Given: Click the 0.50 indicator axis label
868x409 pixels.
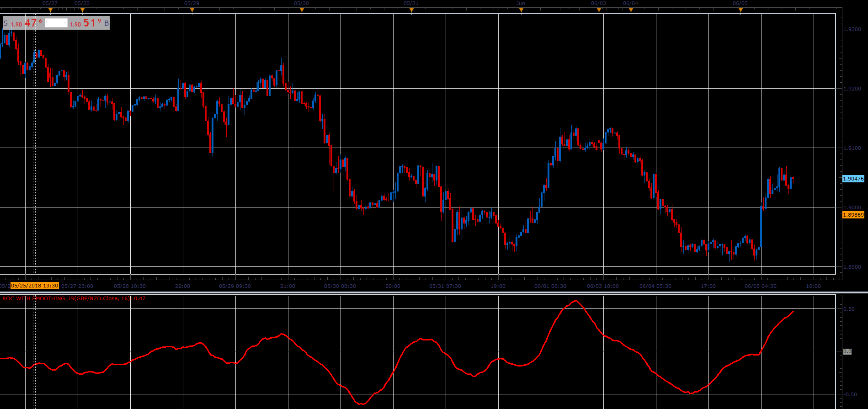Looking at the screenshot, I should 849,309.
